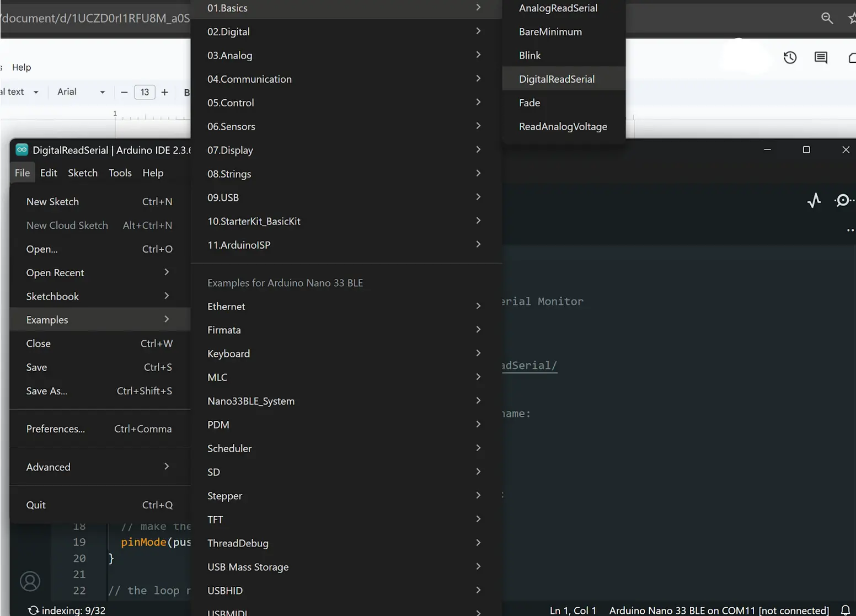Open BareMinimum example
The width and height of the screenshot is (856, 616).
(564, 32)
